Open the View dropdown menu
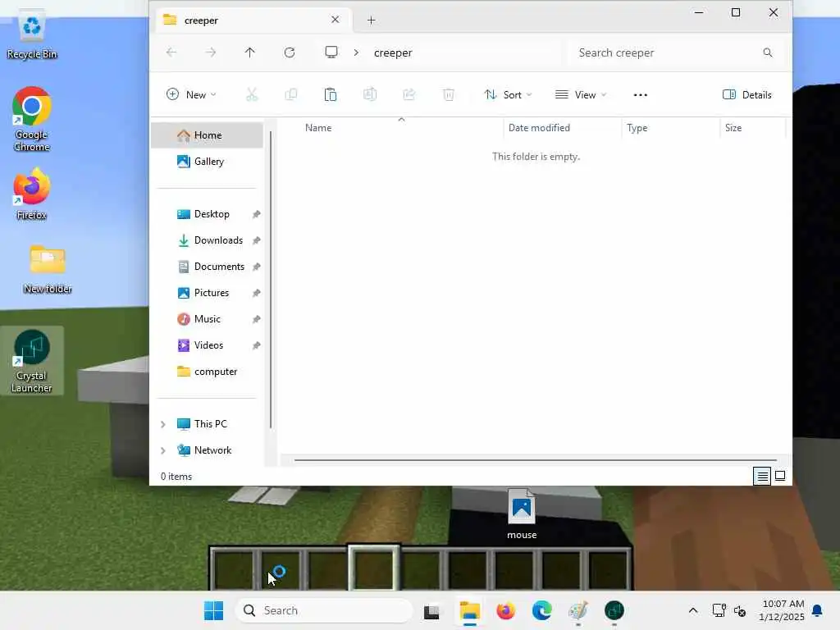This screenshot has width=840, height=630. pyautogui.click(x=581, y=95)
